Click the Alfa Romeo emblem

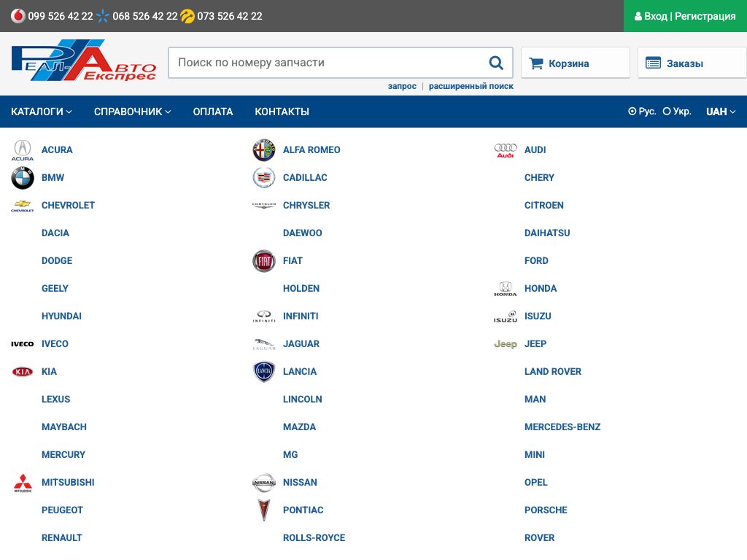264,150
